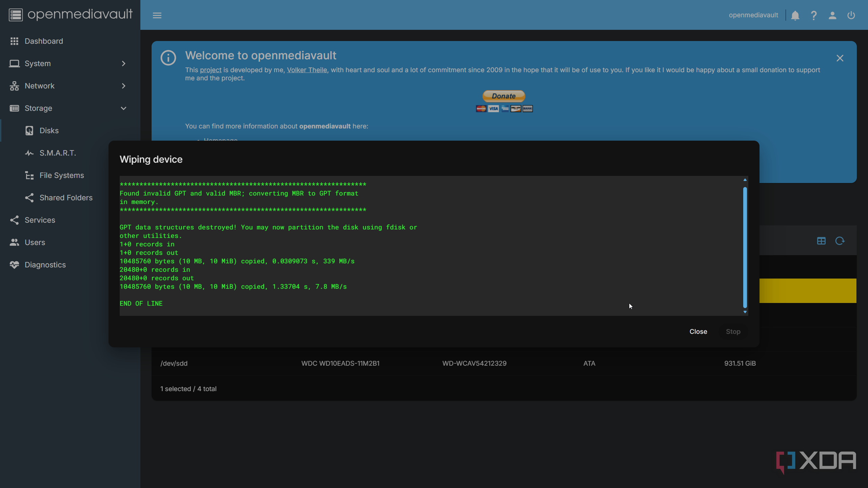This screenshot has width=868, height=488.
Task: Click the System laptop icon
Action: point(14,63)
